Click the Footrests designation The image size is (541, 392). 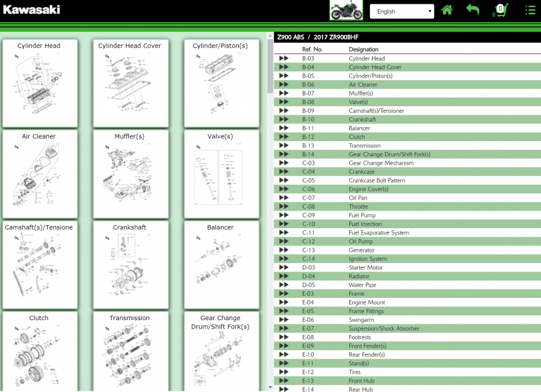point(359,337)
